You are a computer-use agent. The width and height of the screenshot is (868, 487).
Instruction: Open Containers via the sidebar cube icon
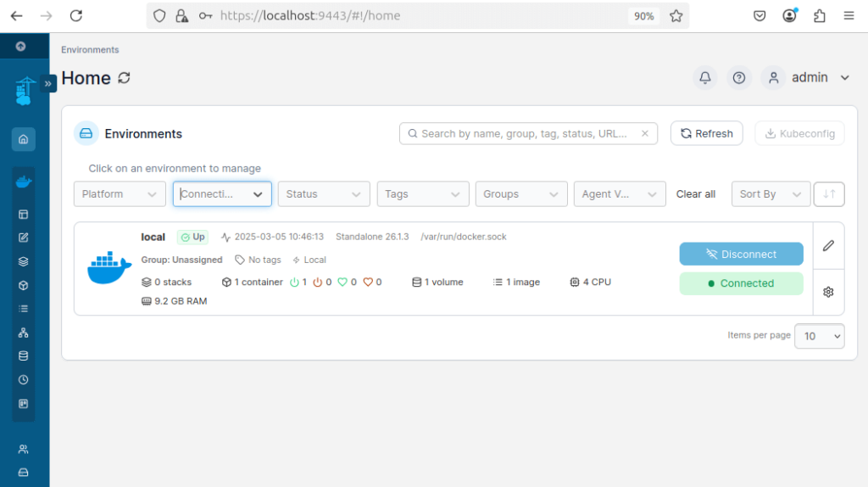24,285
